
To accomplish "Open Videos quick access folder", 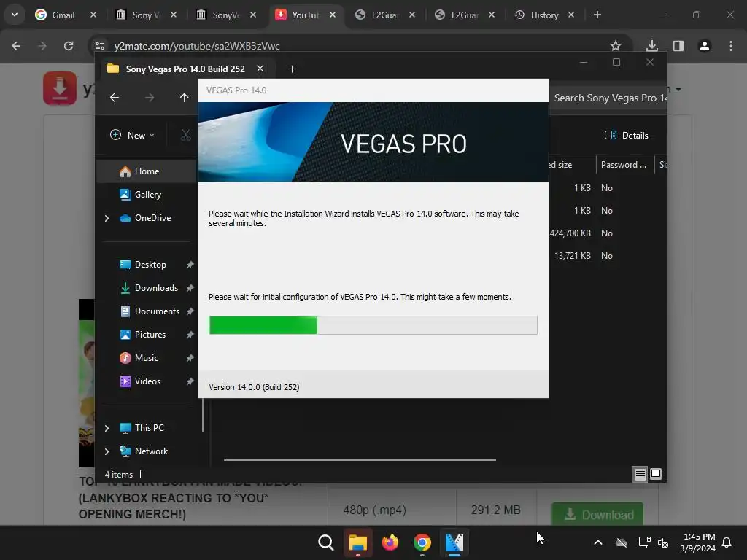I will [x=147, y=381].
